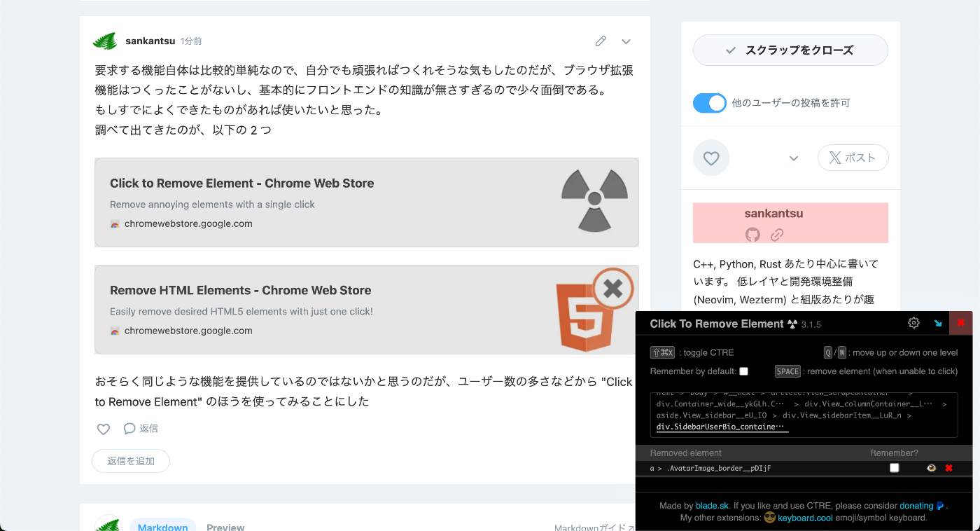Open sankantsu's GitHub icon in sidebar
980x531 pixels.
pos(752,235)
